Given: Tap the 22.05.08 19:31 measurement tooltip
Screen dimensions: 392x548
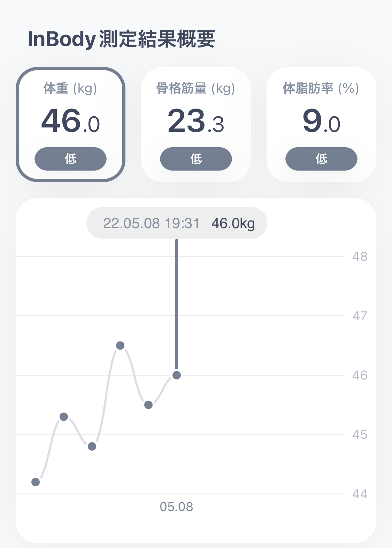Looking at the screenshot, I should pyautogui.click(x=177, y=223).
